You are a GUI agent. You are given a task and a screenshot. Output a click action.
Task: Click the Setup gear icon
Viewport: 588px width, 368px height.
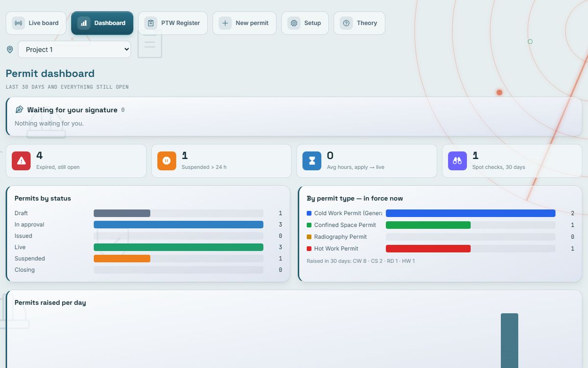(x=294, y=23)
